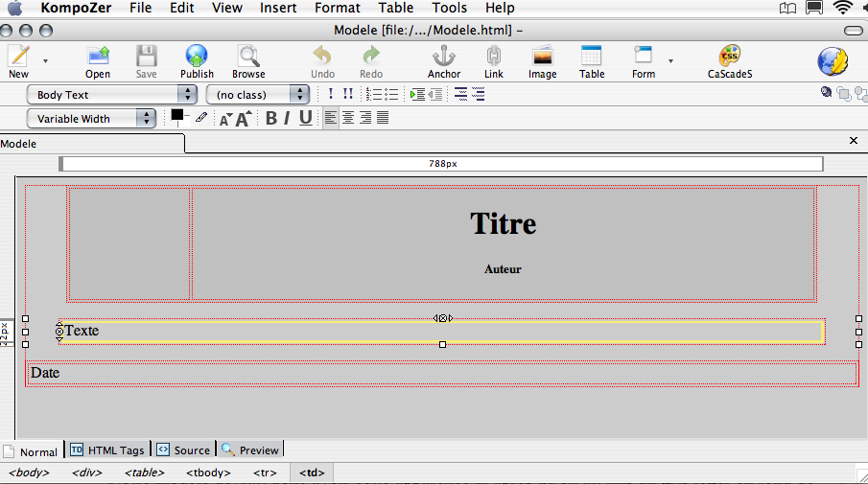
Task: Open the View menu
Action: coord(227,8)
